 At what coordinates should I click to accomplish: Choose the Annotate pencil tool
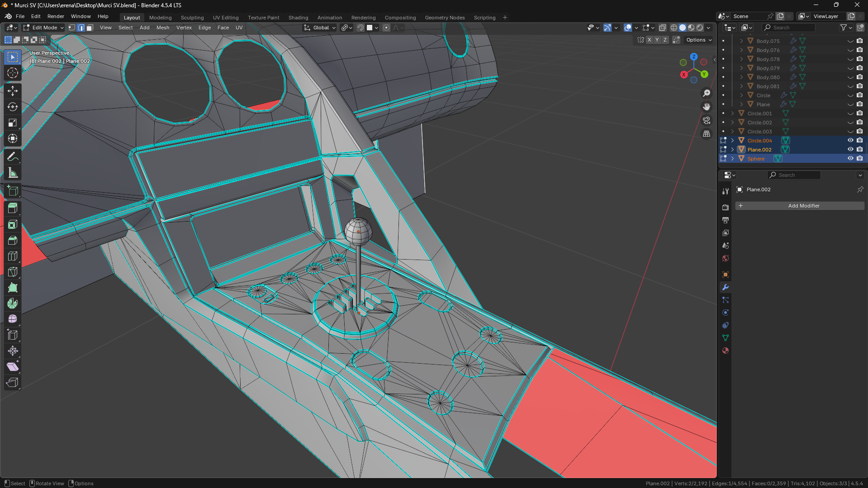(13, 157)
